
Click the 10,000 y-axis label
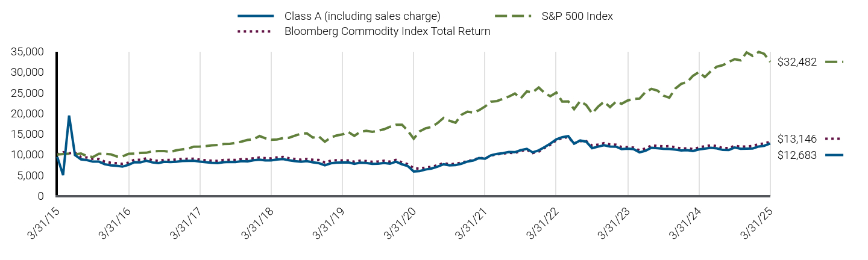click(28, 155)
